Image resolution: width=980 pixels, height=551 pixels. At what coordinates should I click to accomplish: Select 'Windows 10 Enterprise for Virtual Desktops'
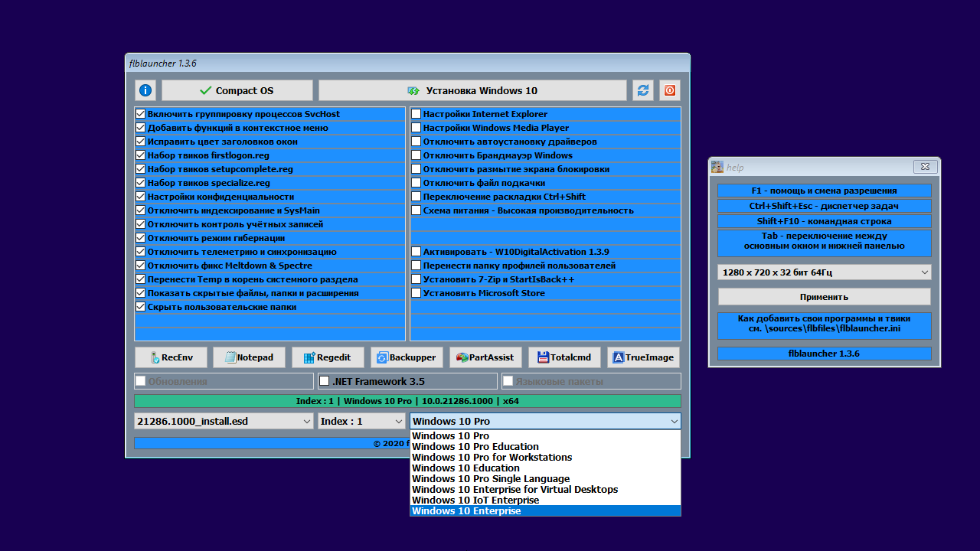(x=545, y=490)
